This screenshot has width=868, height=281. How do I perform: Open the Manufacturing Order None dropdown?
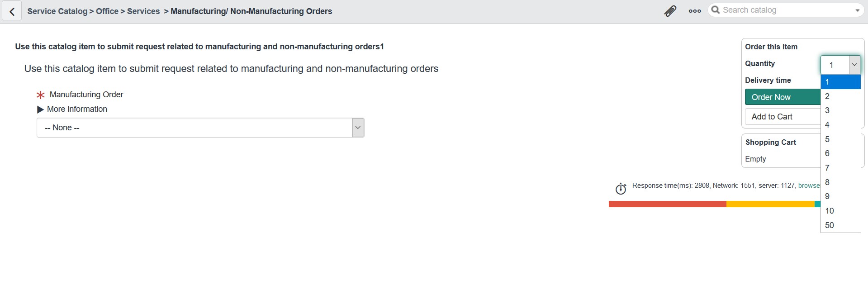click(x=200, y=128)
